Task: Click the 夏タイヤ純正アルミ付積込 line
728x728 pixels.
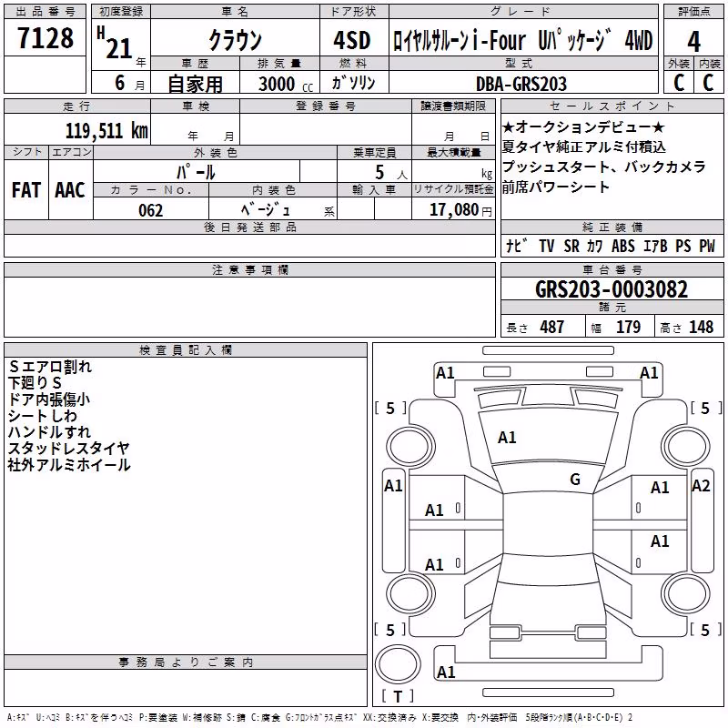Action: point(584,147)
